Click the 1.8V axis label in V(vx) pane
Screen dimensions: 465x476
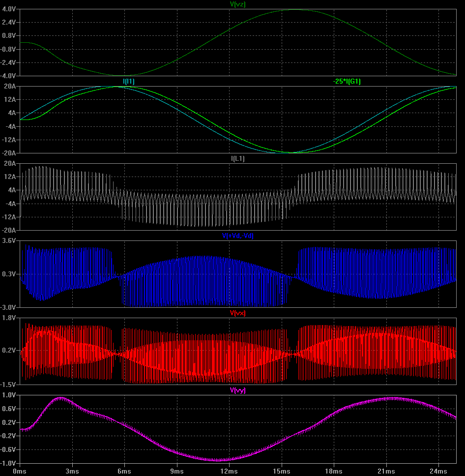tap(9, 318)
